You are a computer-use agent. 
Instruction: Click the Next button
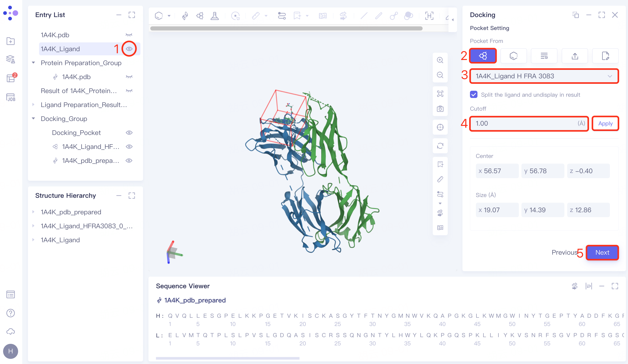click(602, 253)
